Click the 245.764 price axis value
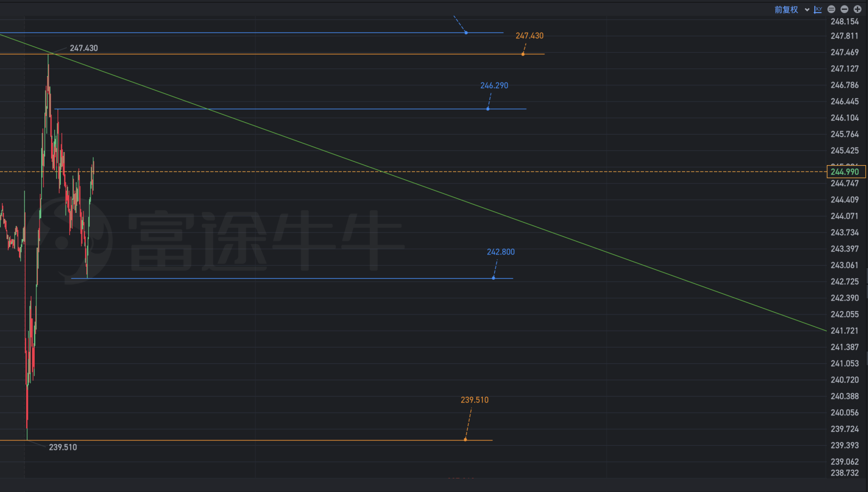This screenshot has height=492, width=868. point(845,134)
